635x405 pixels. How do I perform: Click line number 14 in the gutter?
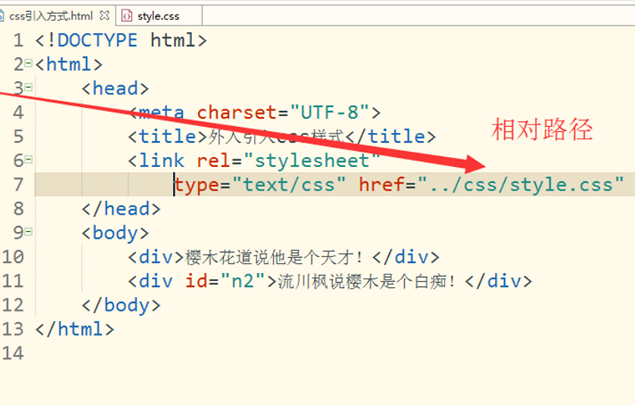pyautogui.click(x=13, y=353)
